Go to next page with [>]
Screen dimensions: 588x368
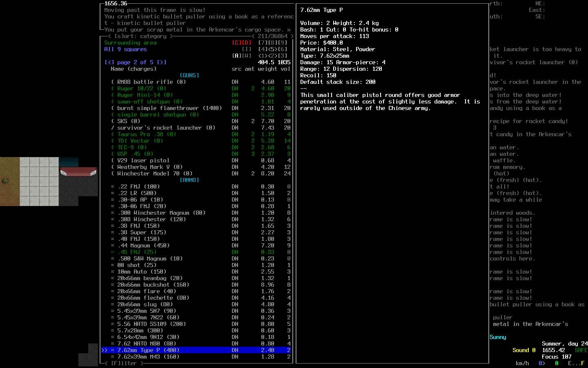pos(162,62)
